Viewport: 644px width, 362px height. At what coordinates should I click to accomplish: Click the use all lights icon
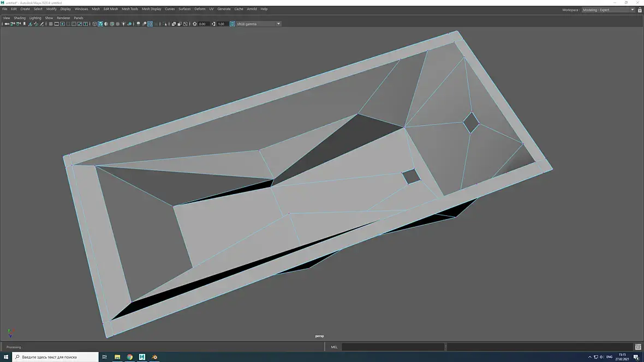(x=123, y=24)
